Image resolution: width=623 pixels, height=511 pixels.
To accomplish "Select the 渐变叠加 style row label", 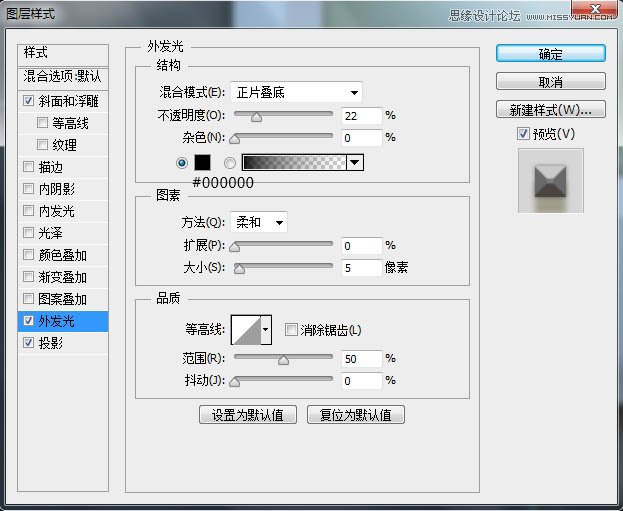I will coord(62,277).
